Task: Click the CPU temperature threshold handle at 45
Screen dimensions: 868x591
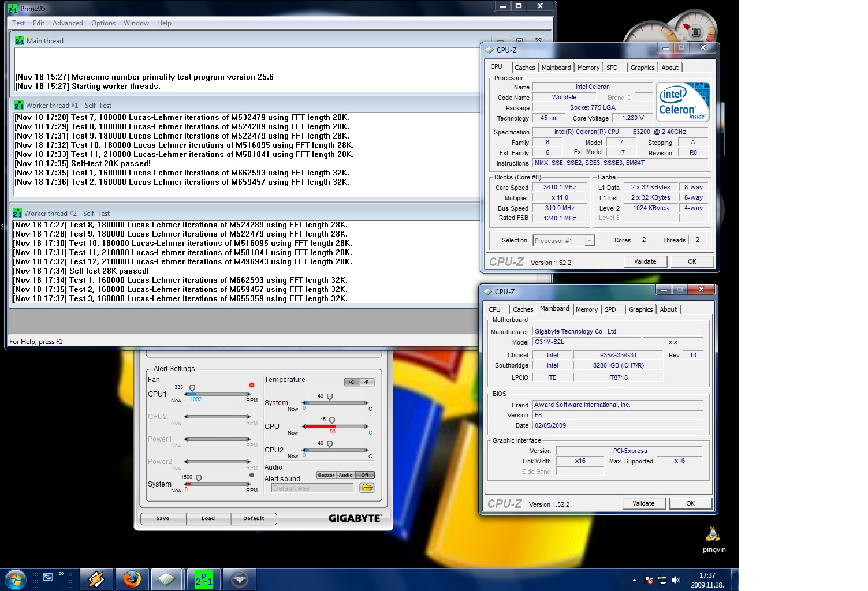Action: click(332, 420)
